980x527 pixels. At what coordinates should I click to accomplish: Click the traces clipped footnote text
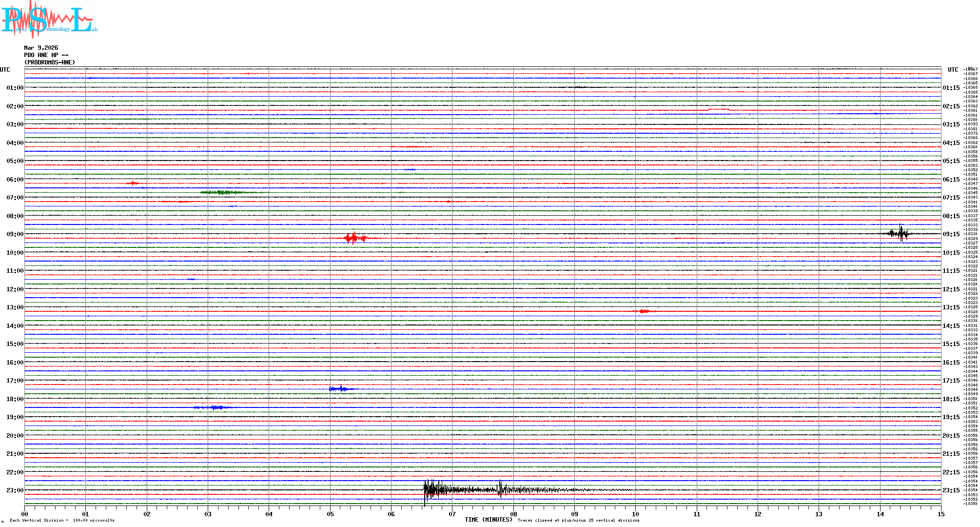click(578, 520)
